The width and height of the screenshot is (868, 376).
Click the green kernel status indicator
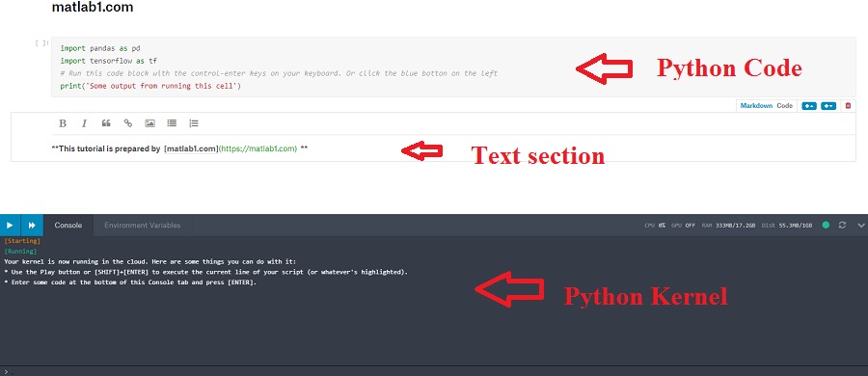[826, 225]
